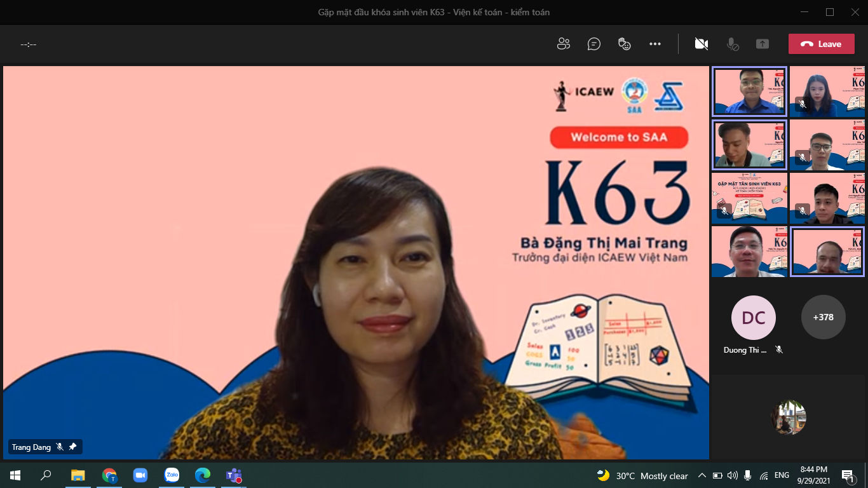Open More actions ellipsis menu

[655, 44]
